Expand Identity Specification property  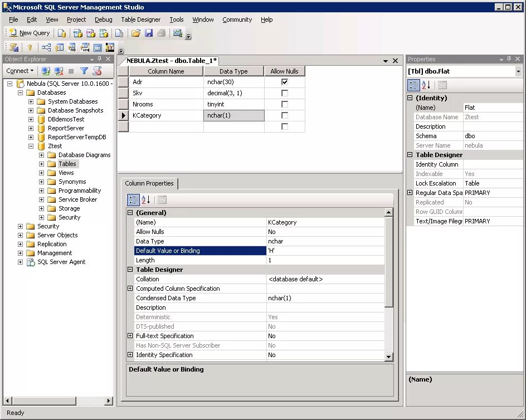[130, 355]
